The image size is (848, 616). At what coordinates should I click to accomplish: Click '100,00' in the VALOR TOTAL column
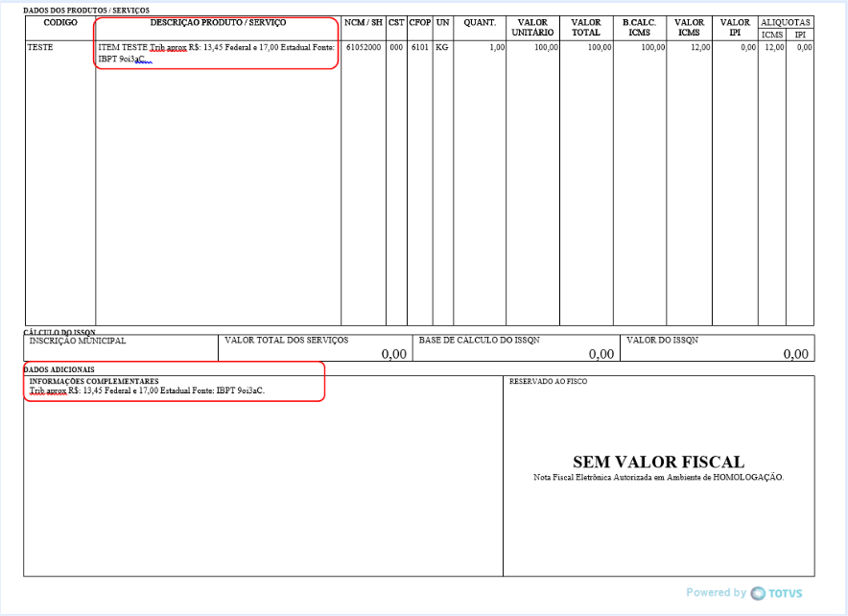pos(600,48)
